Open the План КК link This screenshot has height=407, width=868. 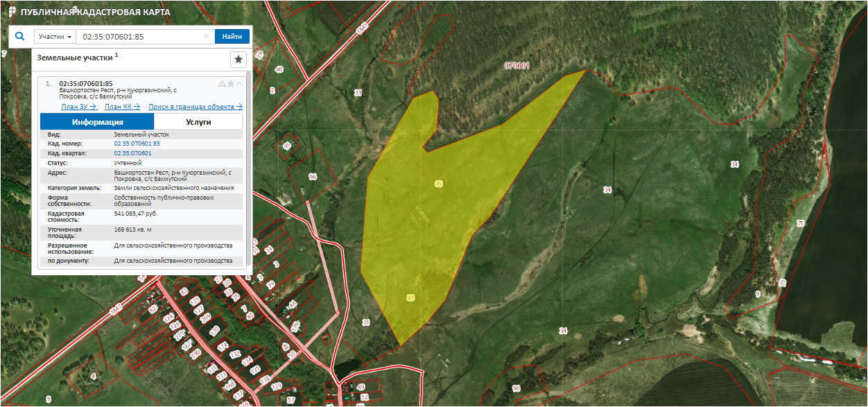[x=122, y=107]
